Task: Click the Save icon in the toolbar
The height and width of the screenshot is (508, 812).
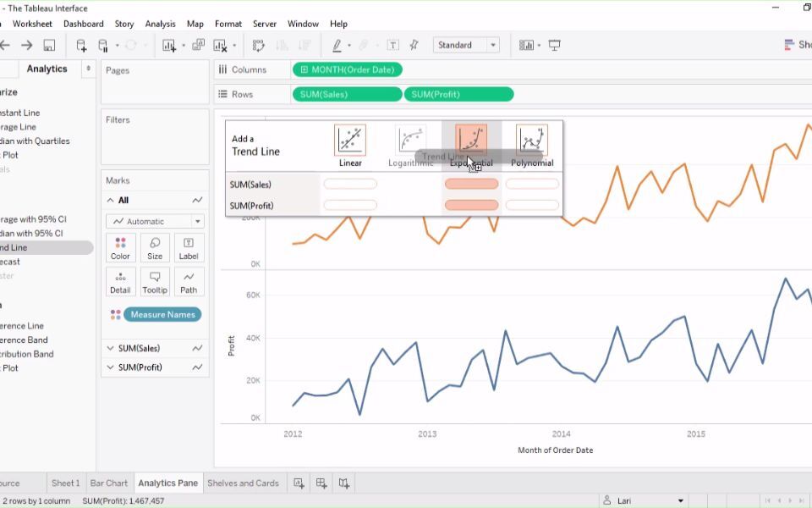Action: (x=49, y=46)
